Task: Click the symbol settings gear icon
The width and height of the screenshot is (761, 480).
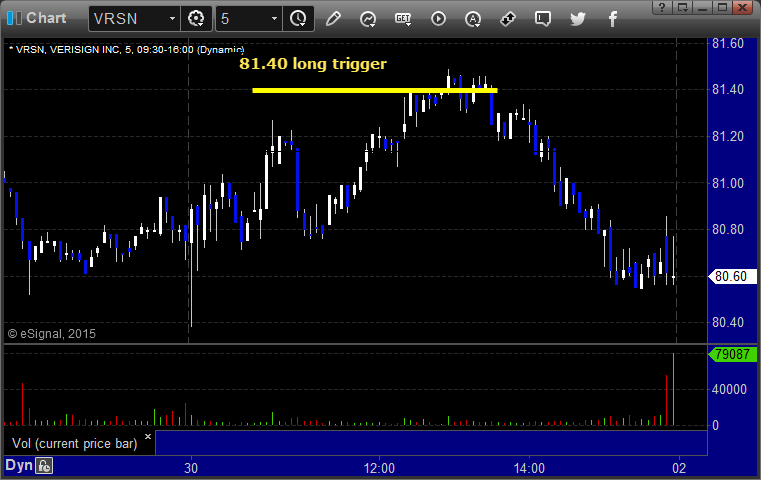Action: [x=196, y=19]
